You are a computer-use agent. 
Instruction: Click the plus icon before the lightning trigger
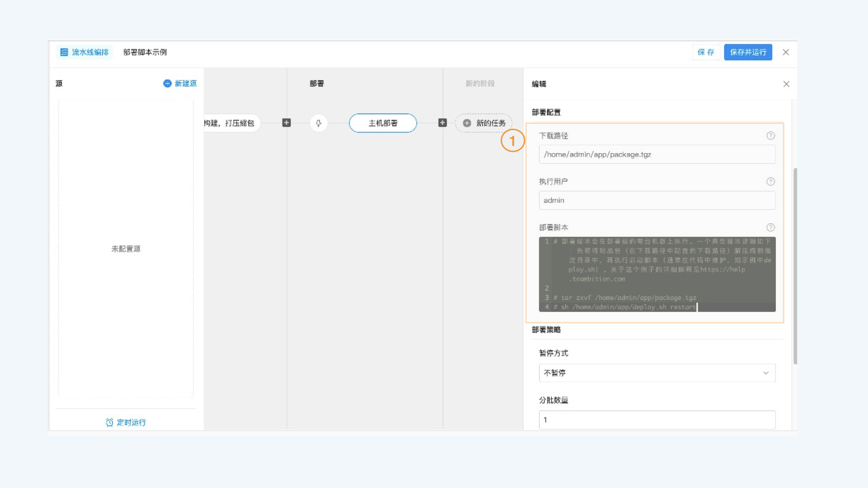tap(286, 123)
